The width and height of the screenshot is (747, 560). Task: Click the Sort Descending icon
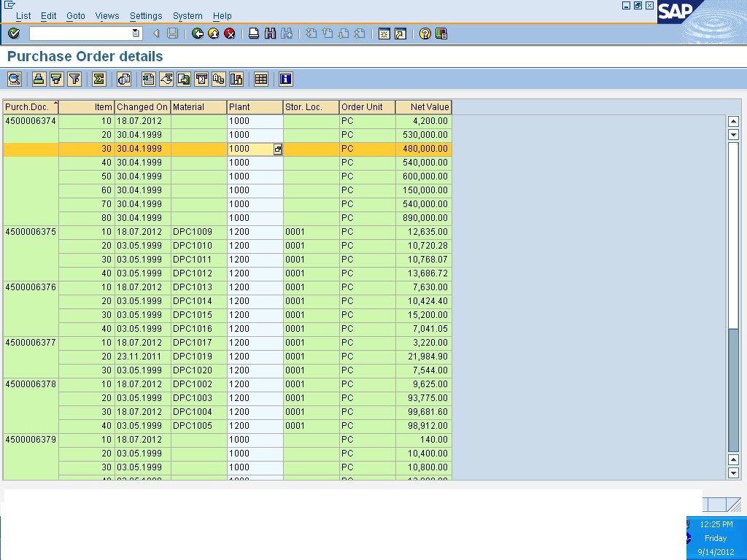57,79
